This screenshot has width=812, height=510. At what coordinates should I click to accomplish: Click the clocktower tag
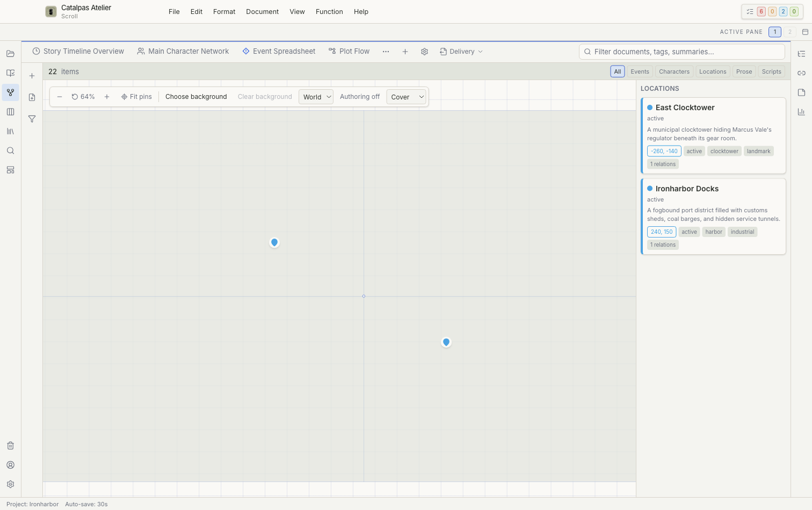coord(724,151)
